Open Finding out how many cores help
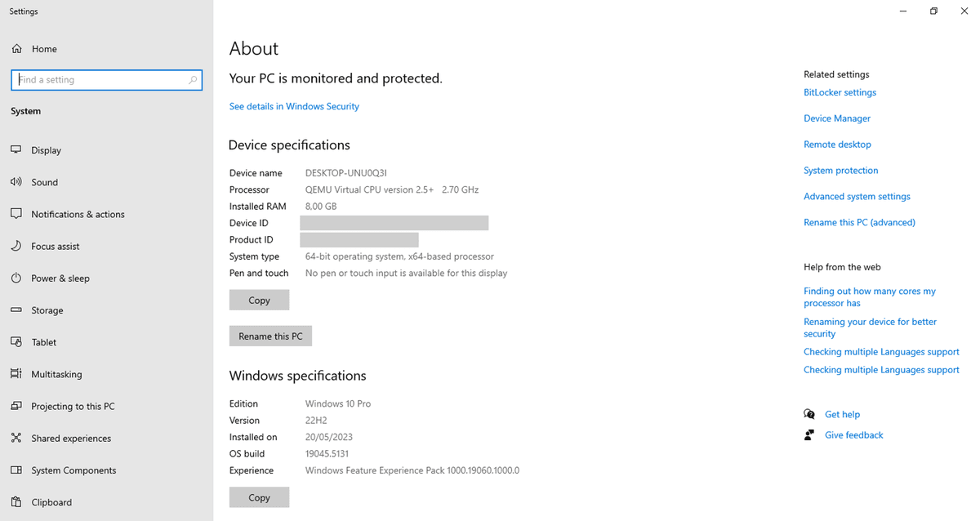Image resolution: width=980 pixels, height=521 pixels. click(x=870, y=297)
